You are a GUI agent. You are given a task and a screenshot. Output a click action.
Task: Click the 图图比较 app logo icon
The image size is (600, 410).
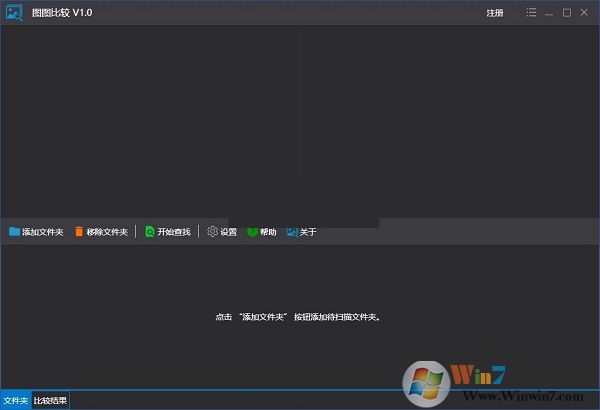click(14, 13)
